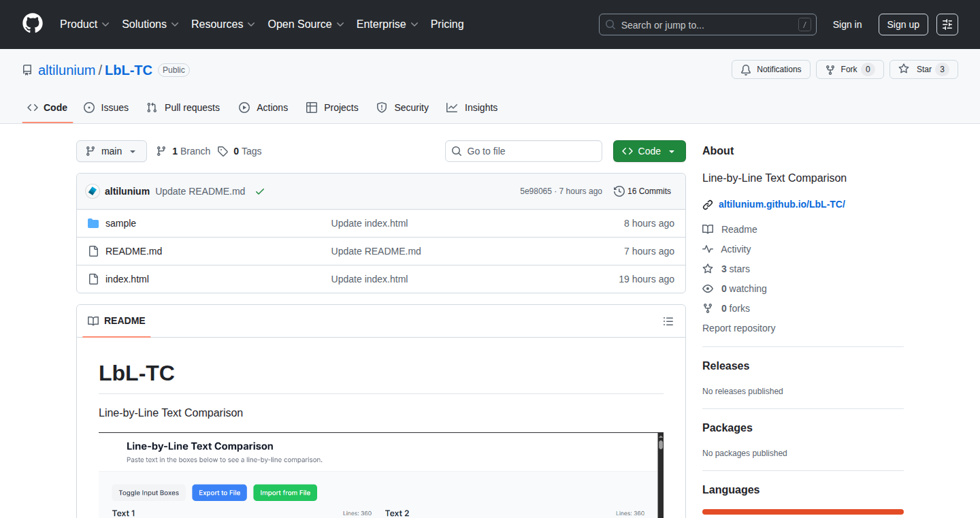View the 0 forks list
This screenshot has height=518, width=980.
pyautogui.click(x=726, y=308)
